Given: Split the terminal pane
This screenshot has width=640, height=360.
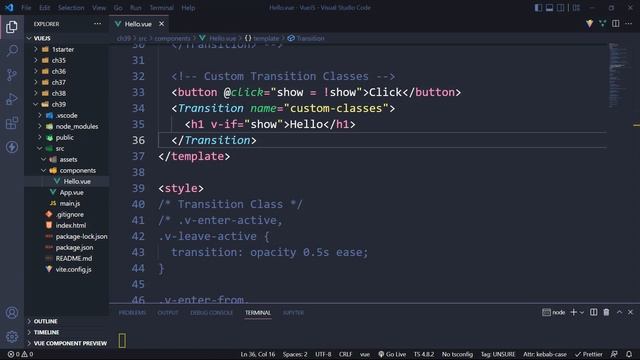Looking at the screenshot, I should click(x=593, y=312).
